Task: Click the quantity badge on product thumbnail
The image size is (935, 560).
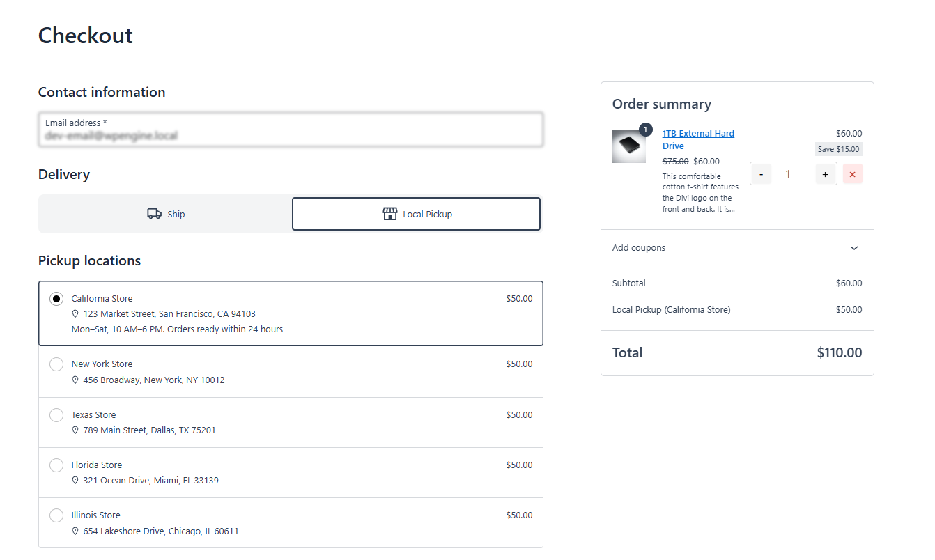Action: [645, 130]
